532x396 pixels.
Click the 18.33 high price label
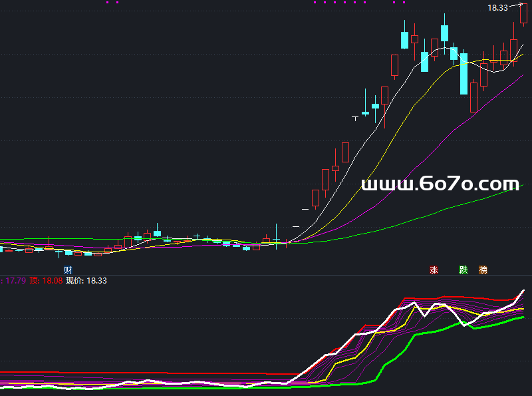click(x=497, y=8)
